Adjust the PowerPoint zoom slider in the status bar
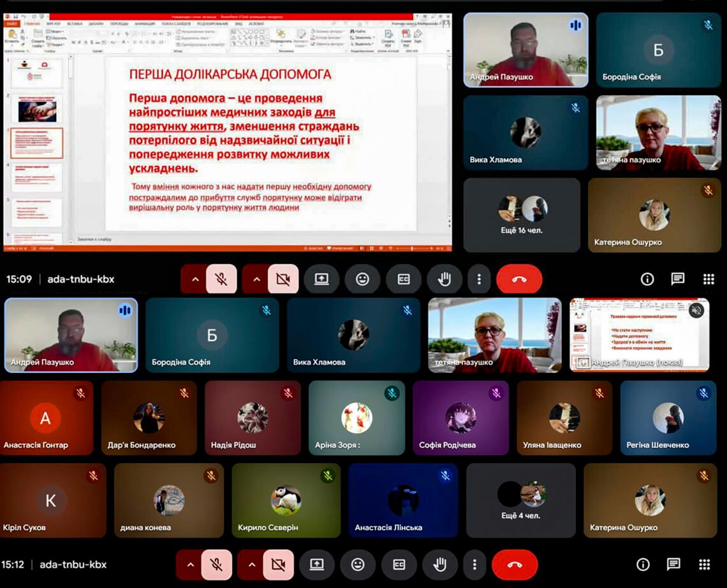Screen dimensions: 727x588 pos(413,248)
